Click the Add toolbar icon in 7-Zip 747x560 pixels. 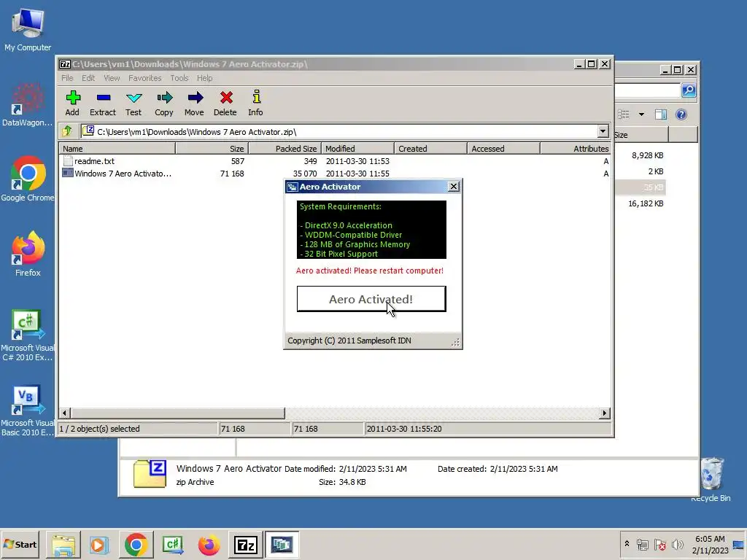tap(72, 104)
